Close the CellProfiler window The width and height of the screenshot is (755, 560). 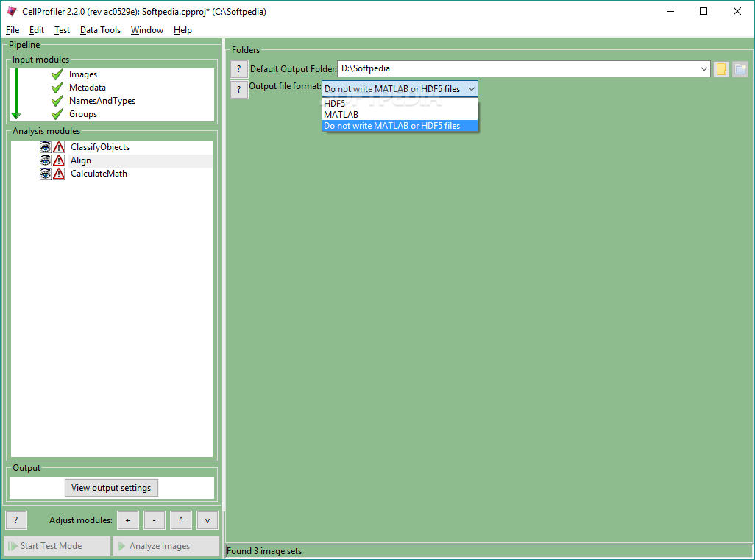click(737, 11)
